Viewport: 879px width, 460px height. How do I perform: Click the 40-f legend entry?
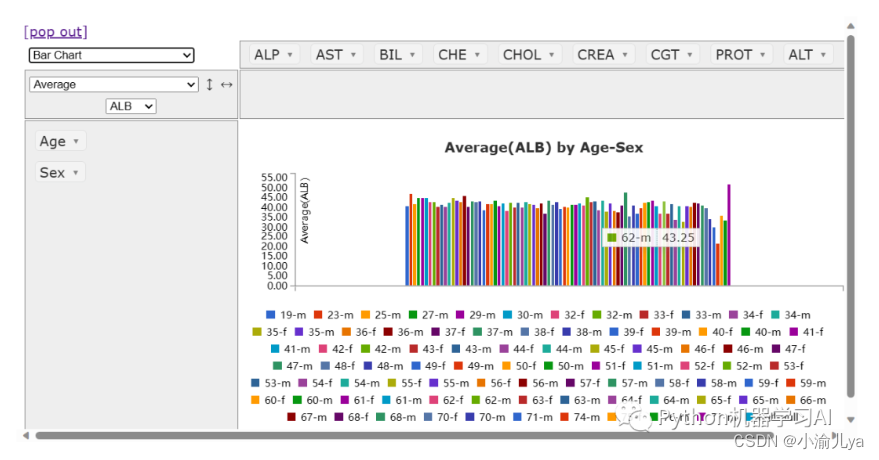716,332
